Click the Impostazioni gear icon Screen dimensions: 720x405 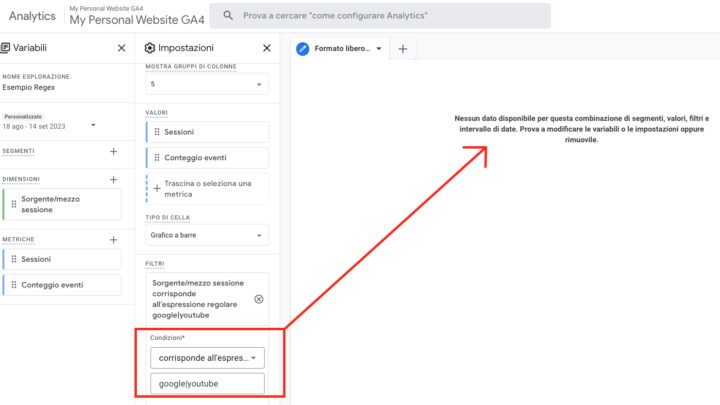(150, 48)
